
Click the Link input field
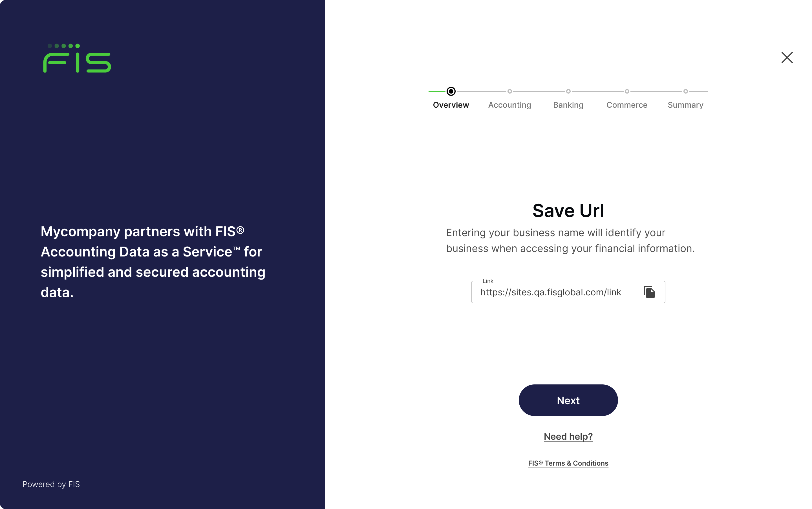click(568, 292)
